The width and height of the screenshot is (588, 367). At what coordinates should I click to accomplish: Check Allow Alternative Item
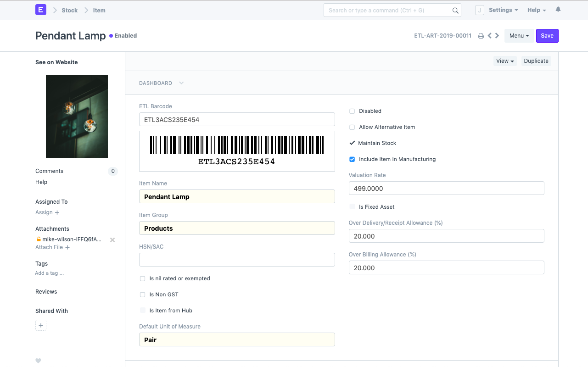352,127
